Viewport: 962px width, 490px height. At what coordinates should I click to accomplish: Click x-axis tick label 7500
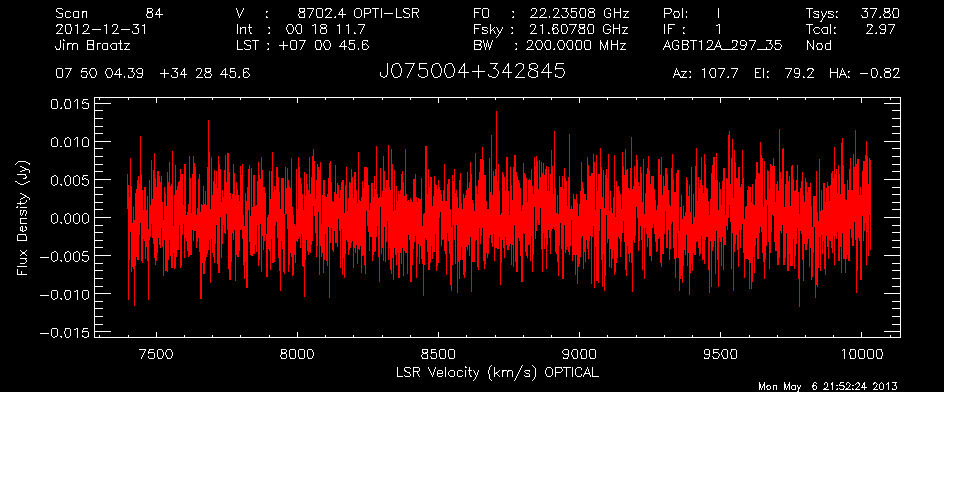pos(156,354)
